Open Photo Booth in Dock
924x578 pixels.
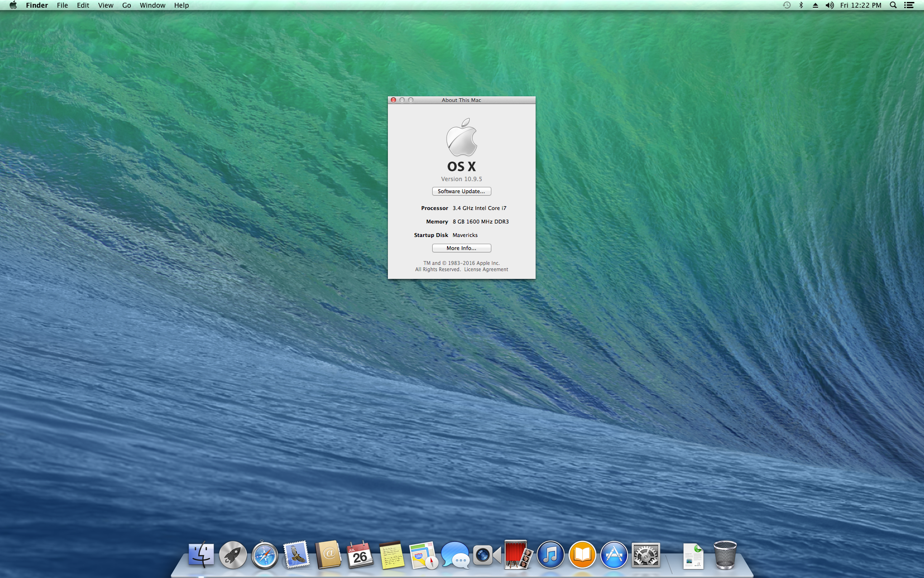(x=518, y=555)
